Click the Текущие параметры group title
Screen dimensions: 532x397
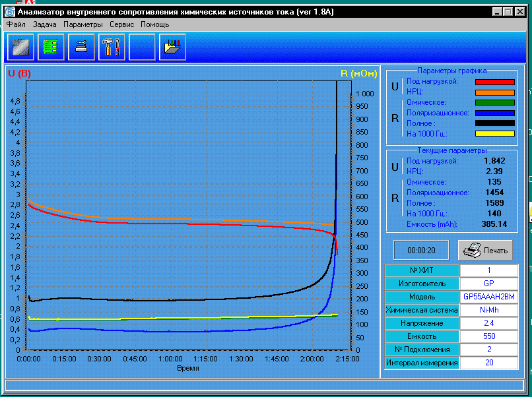451,150
